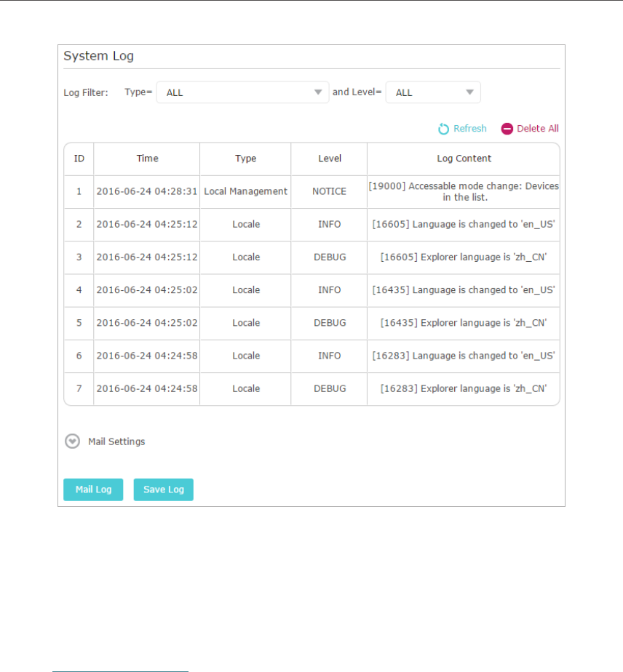Click log content '[16283] Language is changed'
Screen dimensions: 623x672
464,356
